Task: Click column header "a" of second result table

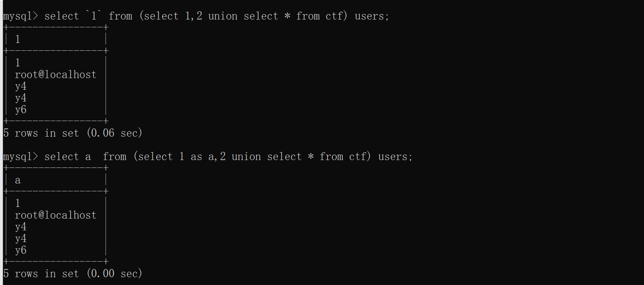Action: pyautogui.click(x=18, y=180)
